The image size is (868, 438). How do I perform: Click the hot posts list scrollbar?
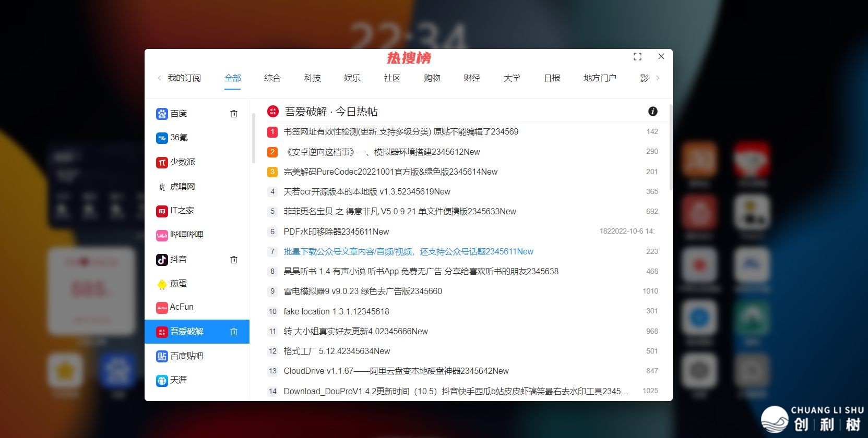(x=671, y=147)
